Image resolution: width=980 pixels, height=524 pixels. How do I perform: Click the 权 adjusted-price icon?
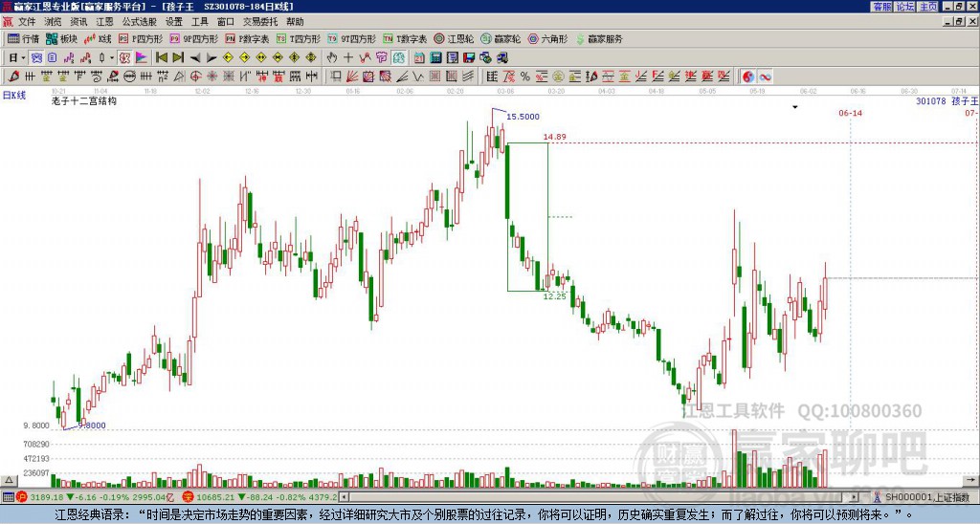(124, 57)
